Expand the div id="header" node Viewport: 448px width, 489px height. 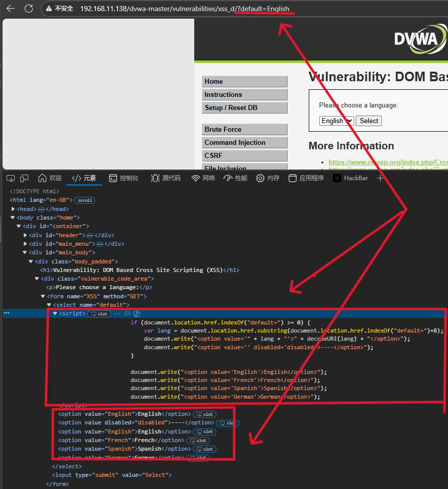(26, 235)
